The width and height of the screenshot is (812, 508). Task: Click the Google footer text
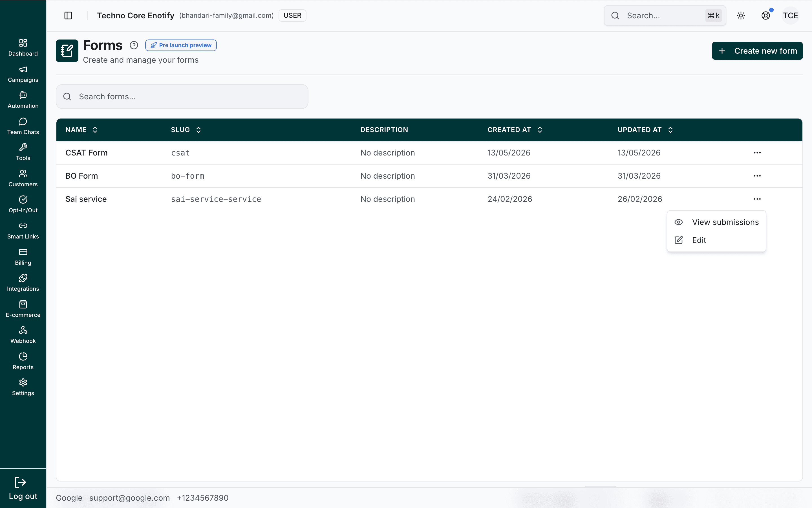click(x=69, y=498)
